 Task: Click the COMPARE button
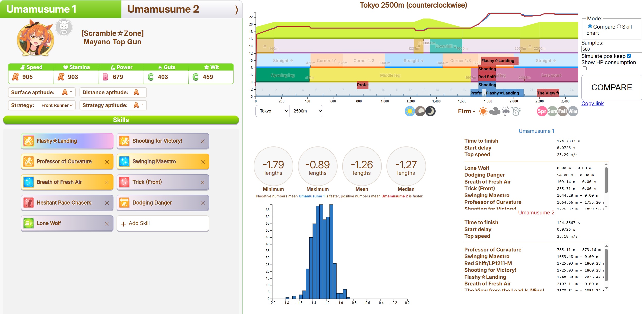612,88
